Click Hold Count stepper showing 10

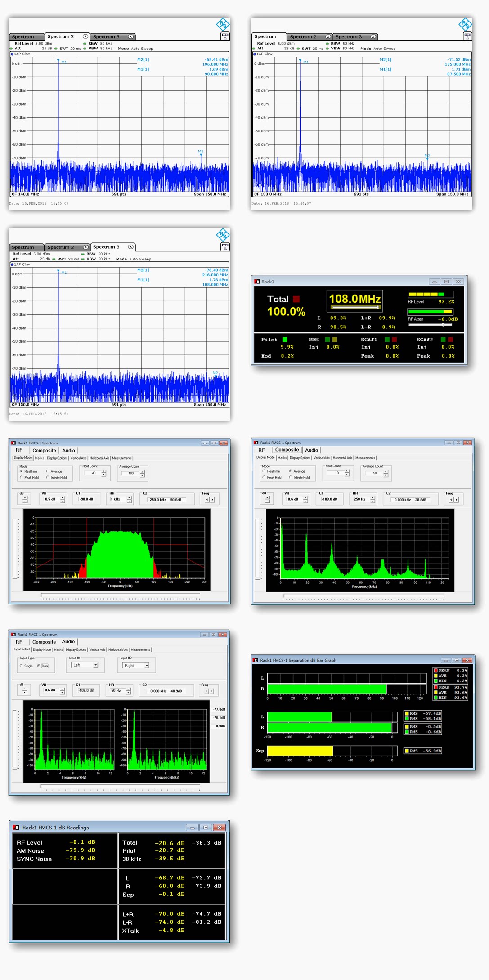(x=347, y=473)
